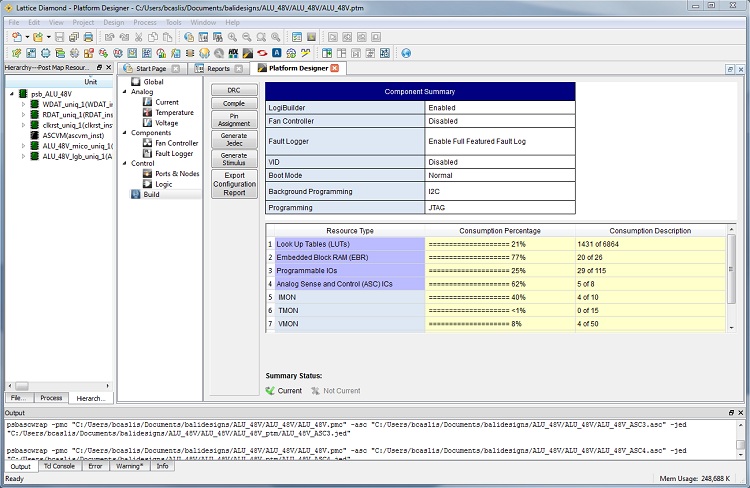The image size is (750, 488).
Task: Click the Generate Jedec button
Action: pyautogui.click(x=233, y=139)
